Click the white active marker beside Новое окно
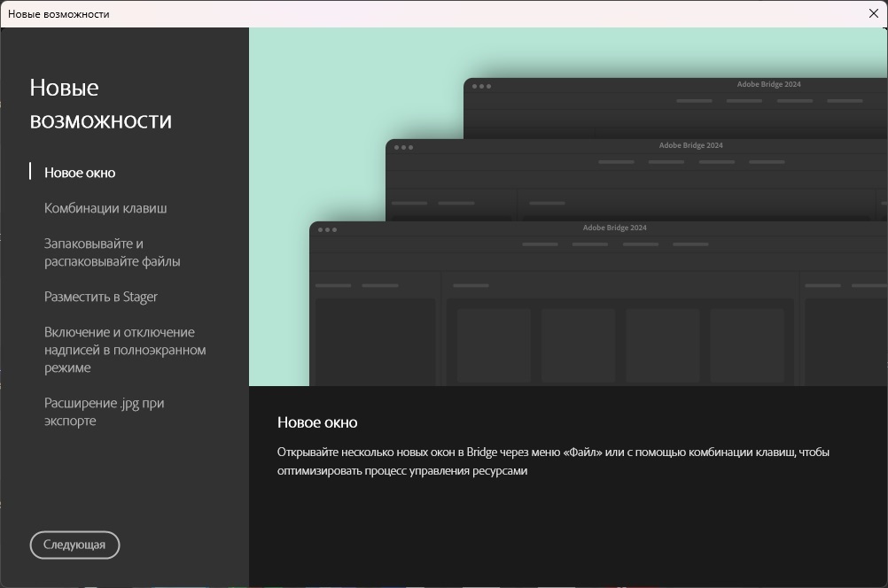 click(31, 172)
